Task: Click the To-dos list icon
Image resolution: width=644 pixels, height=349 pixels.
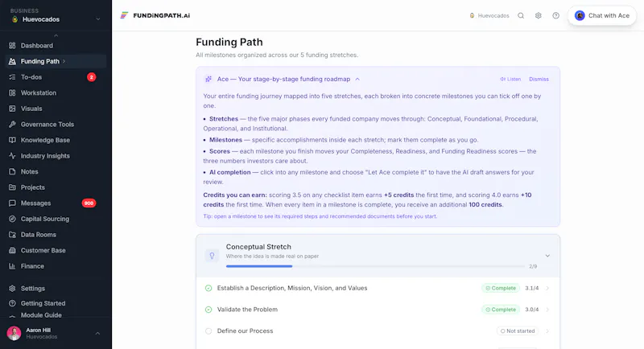Action: 12,77
